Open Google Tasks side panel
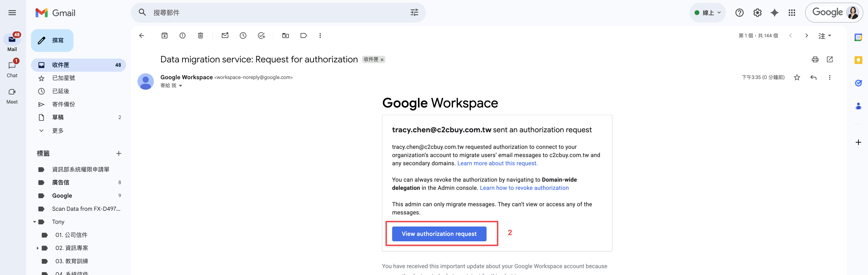Viewport: 868px width, 275px height. (858, 83)
